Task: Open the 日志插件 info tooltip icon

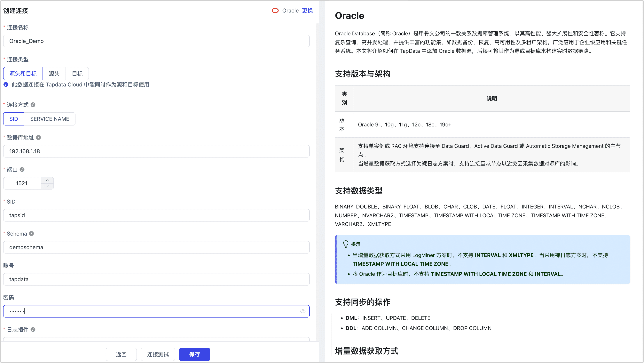Action: click(x=33, y=330)
